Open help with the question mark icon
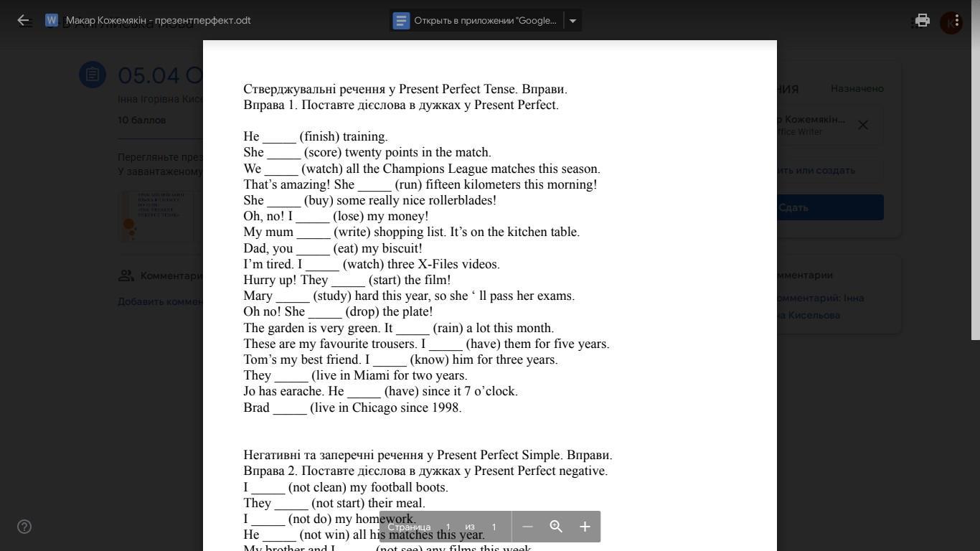The width and height of the screenshot is (980, 551). coord(24,527)
